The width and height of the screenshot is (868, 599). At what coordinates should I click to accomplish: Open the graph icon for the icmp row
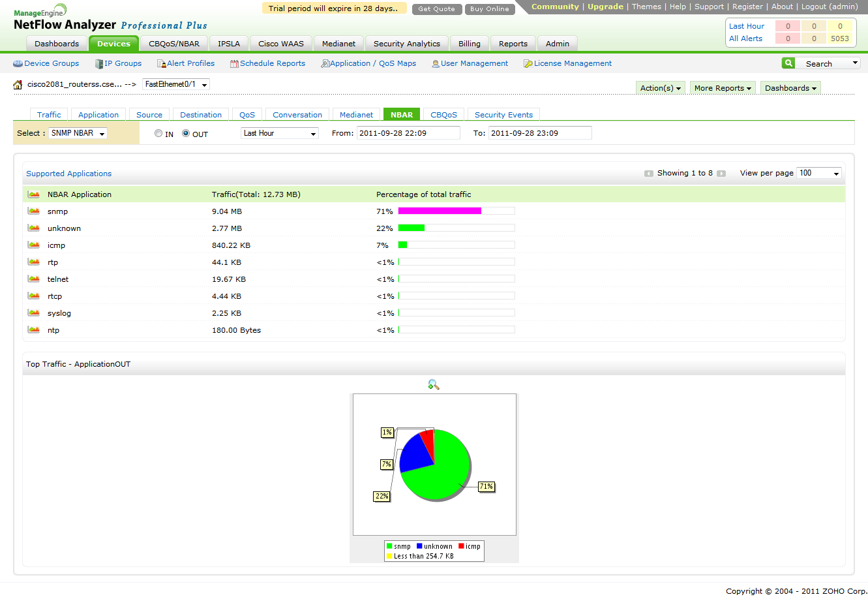click(x=34, y=245)
